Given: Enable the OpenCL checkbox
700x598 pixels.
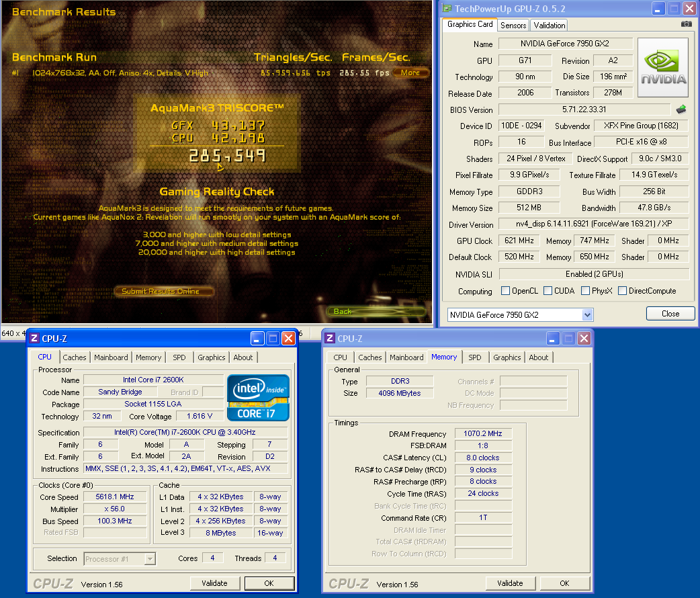Looking at the screenshot, I should coord(505,291).
